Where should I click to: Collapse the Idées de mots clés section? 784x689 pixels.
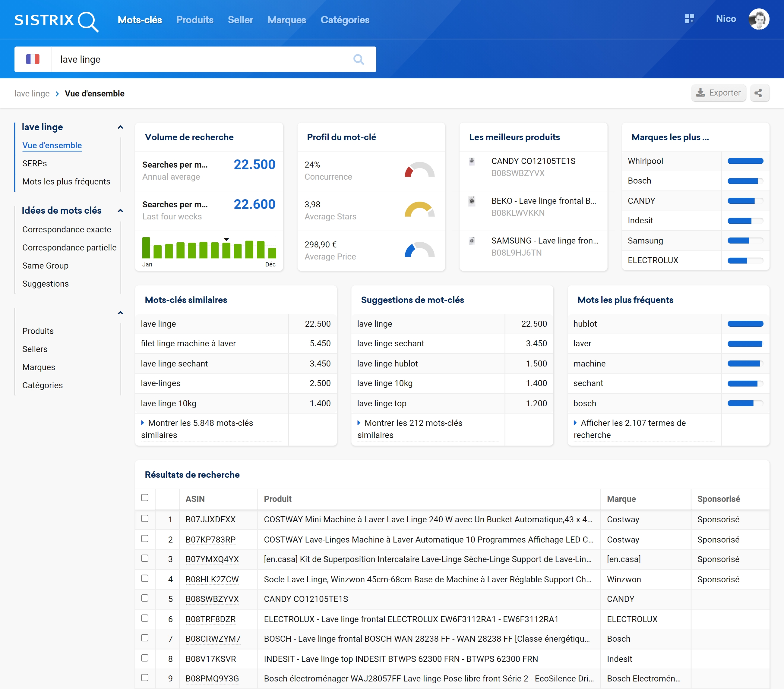click(x=120, y=211)
